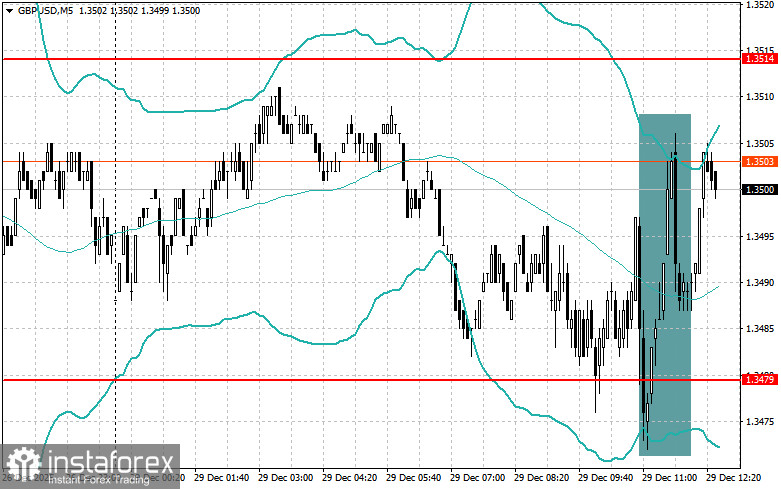
Task: Click time axis label 29 Dec 07:00
Action: pos(477,478)
